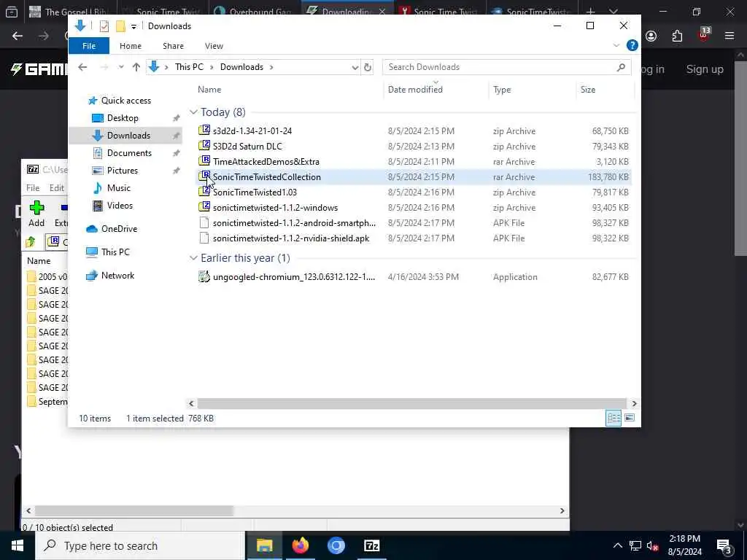Open the notification center icon

click(x=724, y=546)
